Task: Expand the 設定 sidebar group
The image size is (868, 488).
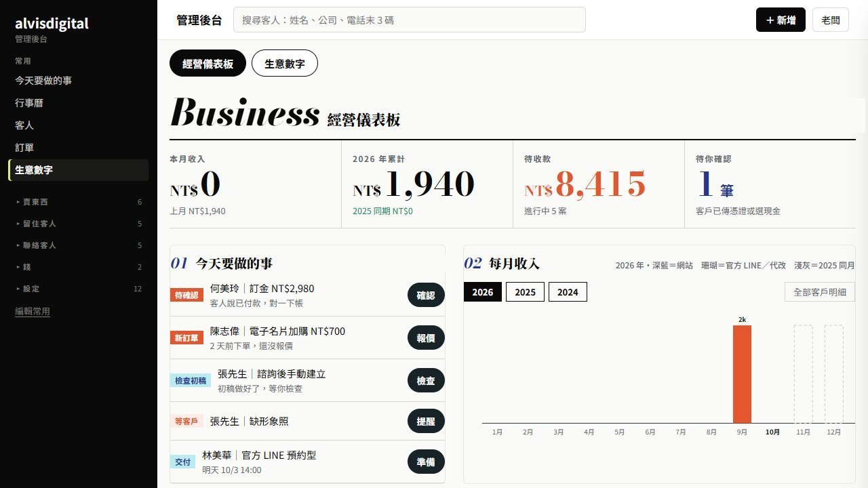Action: (x=78, y=289)
